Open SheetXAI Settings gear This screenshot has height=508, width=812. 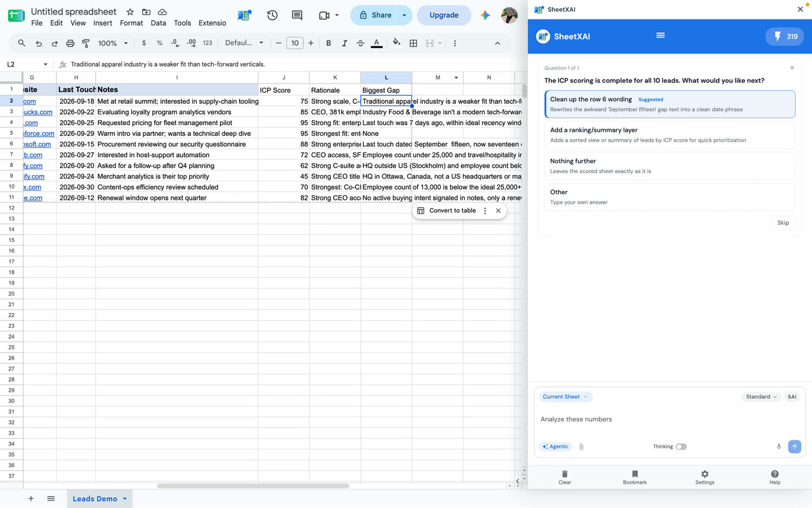tap(705, 477)
